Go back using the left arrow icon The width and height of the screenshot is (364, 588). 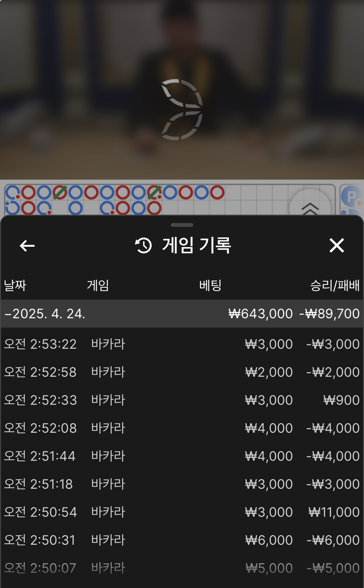tap(27, 246)
